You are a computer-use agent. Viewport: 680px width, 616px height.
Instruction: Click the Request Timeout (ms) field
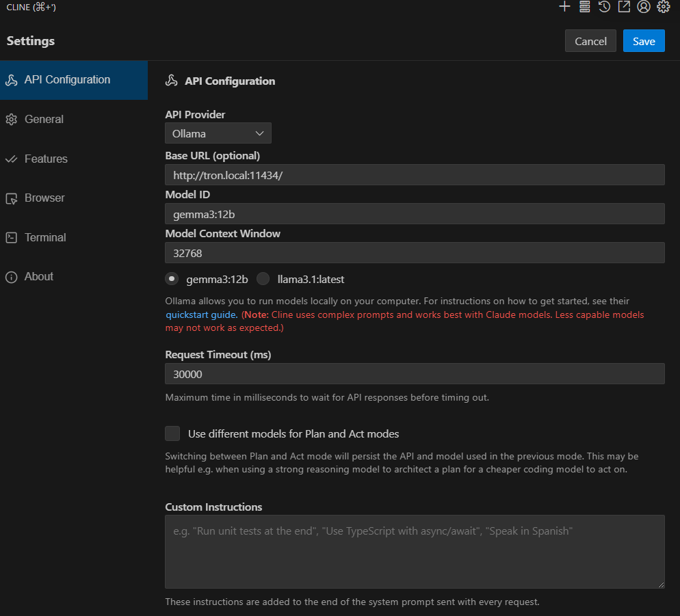415,374
